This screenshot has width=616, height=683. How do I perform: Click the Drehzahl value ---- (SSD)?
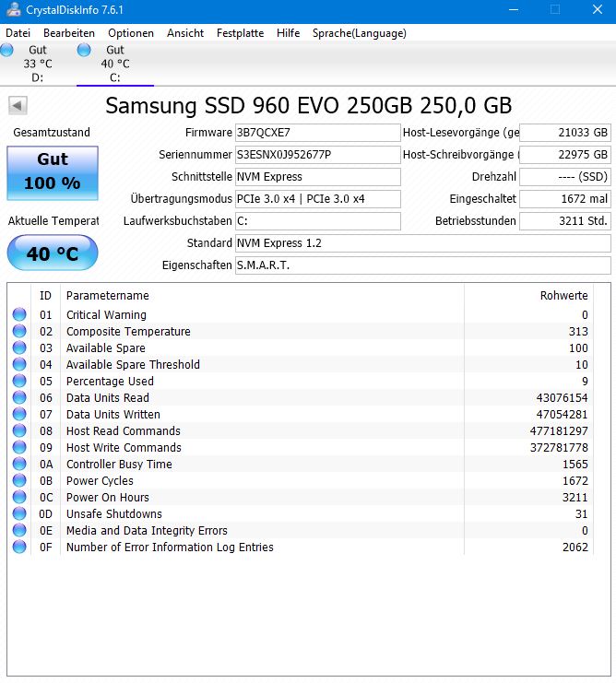[565, 177]
